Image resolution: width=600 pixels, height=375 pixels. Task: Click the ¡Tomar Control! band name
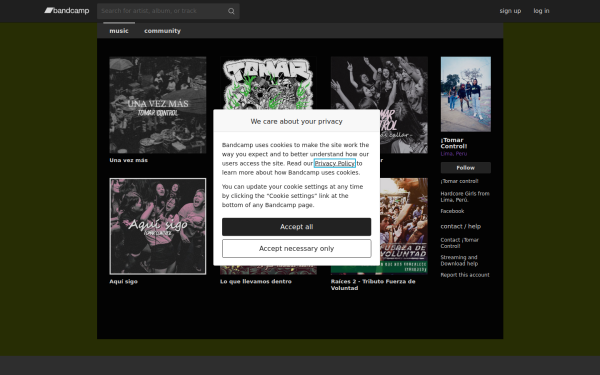[x=454, y=143]
